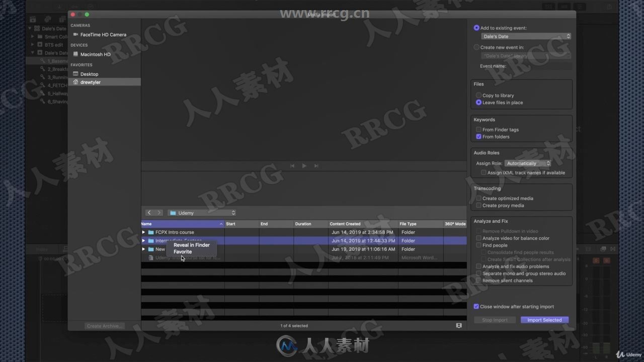Select the Macintosh HD device
The height and width of the screenshot is (362, 644).
tap(95, 54)
